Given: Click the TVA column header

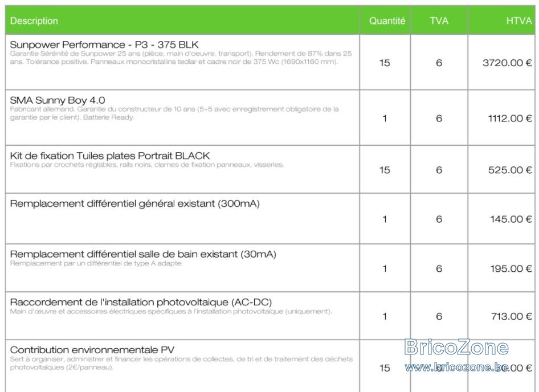Looking at the screenshot, I should [x=439, y=21].
